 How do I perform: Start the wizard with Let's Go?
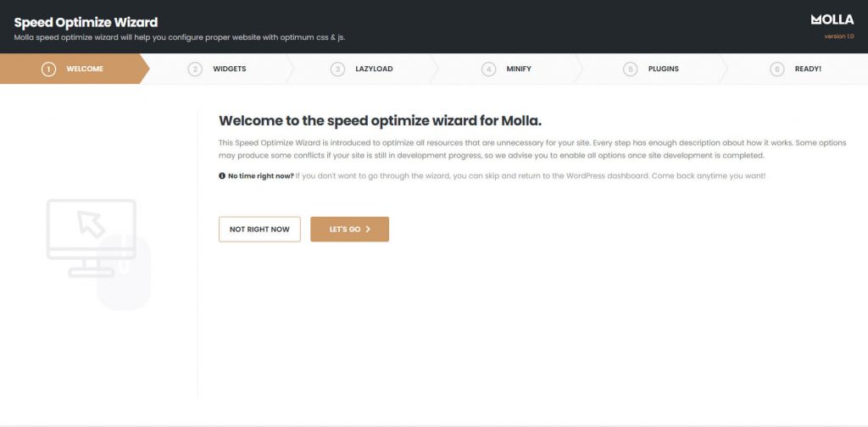[350, 229]
